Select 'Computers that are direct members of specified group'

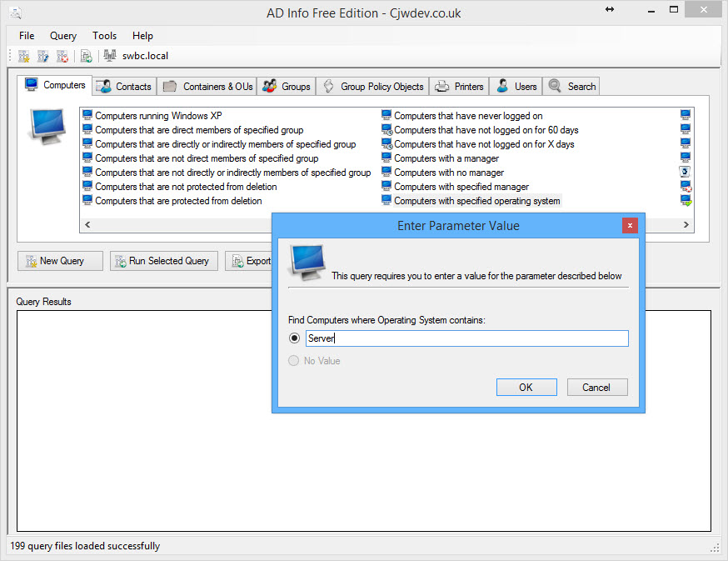[199, 130]
